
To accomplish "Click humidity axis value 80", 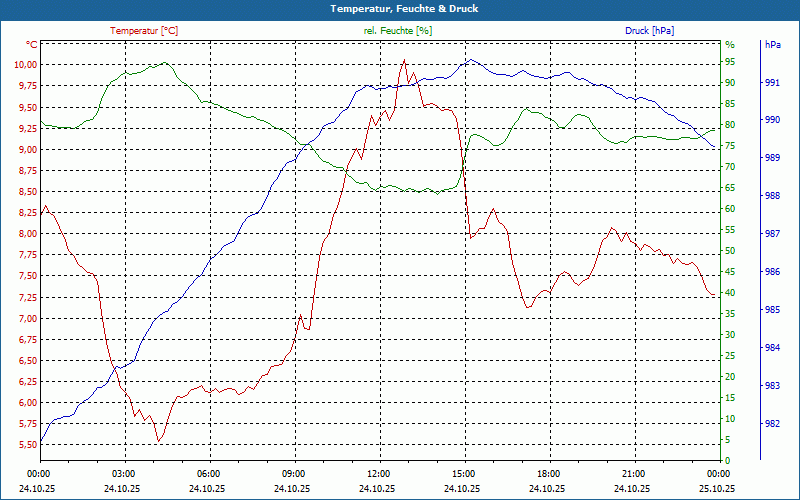I will [x=730, y=124].
